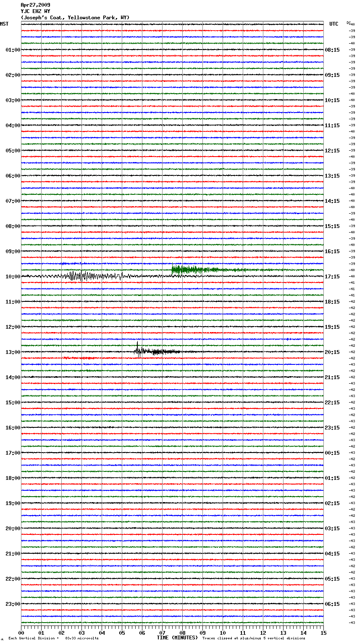This screenshot has width=357, height=644.
Task: Select the 08:00 MST time label
Action: (x=13, y=226)
